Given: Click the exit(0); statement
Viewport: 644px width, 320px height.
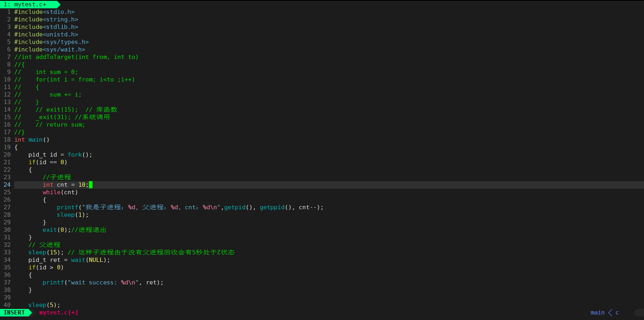Looking at the screenshot, I should (x=57, y=230).
